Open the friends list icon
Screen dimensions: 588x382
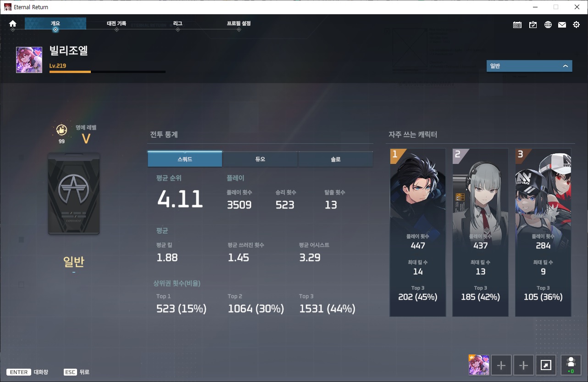[x=571, y=365]
